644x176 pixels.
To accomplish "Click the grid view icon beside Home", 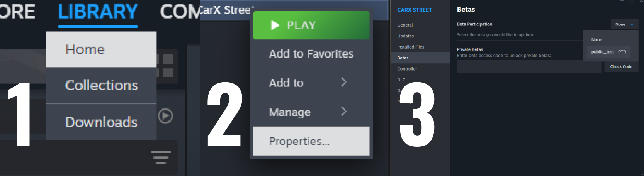I will click(x=166, y=66).
